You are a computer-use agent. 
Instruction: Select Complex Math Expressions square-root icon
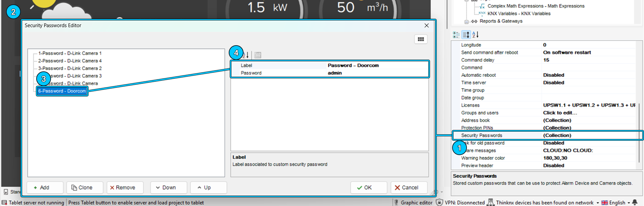coord(482,6)
